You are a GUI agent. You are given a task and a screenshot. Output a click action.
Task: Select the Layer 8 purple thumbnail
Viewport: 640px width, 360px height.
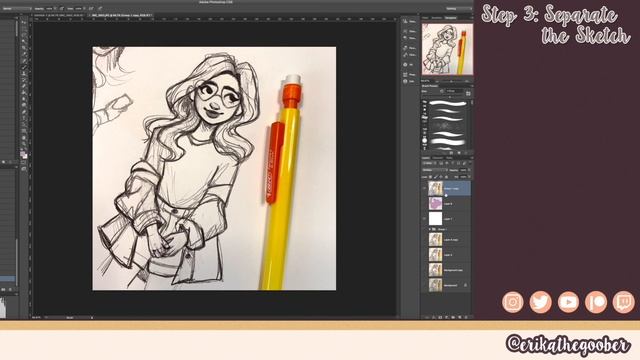(x=435, y=203)
